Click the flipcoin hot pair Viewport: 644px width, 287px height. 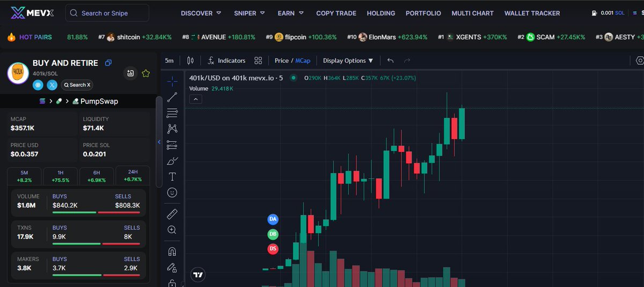(302, 37)
